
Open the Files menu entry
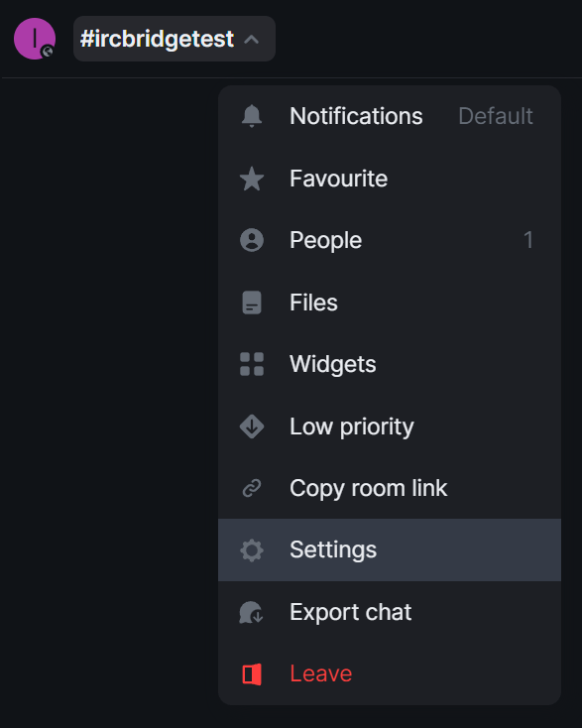[x=390, y=303]
